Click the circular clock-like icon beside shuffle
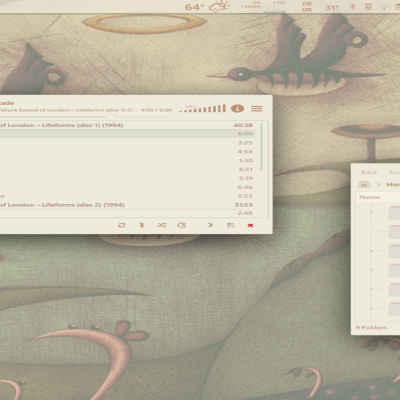 [182, 225]
